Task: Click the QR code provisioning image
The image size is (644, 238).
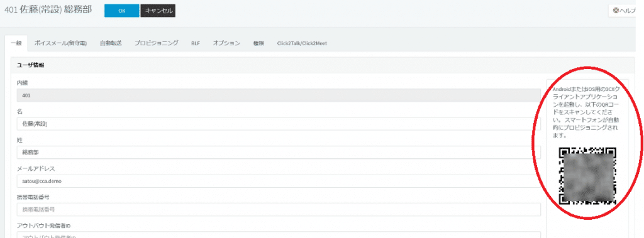Action: (587, 175)
